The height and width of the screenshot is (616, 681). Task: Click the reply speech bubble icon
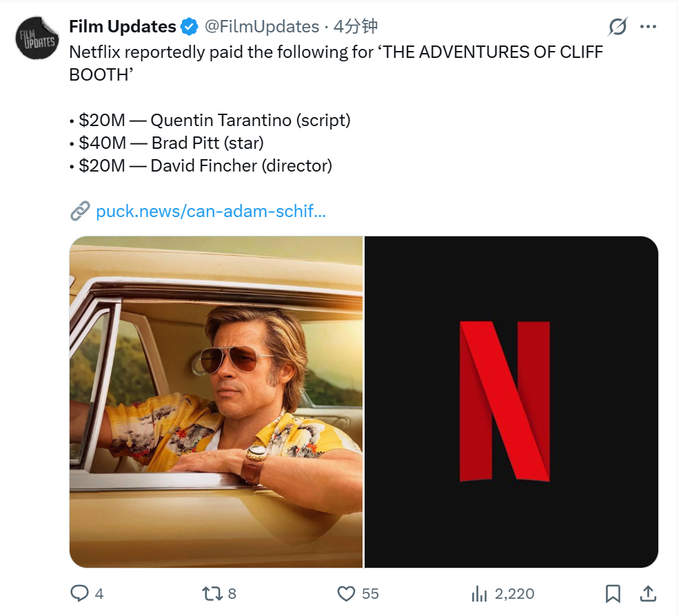click(x=80, y=593)
